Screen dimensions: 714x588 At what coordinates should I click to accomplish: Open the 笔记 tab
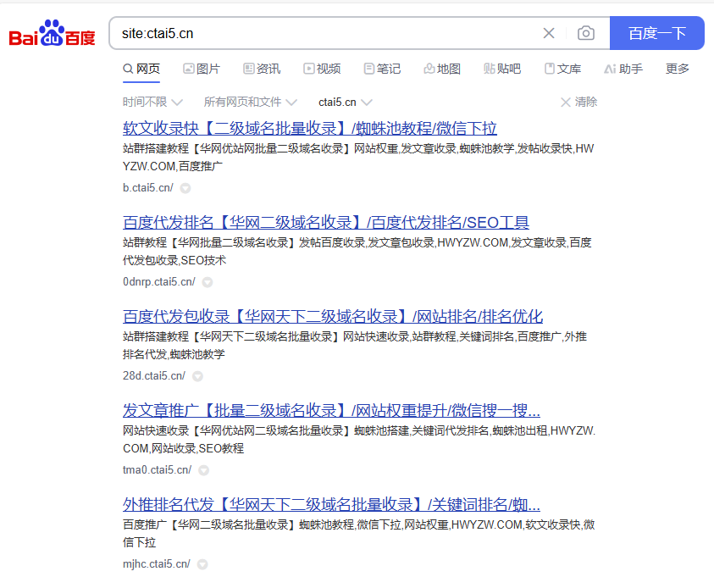tap(382, 69)
